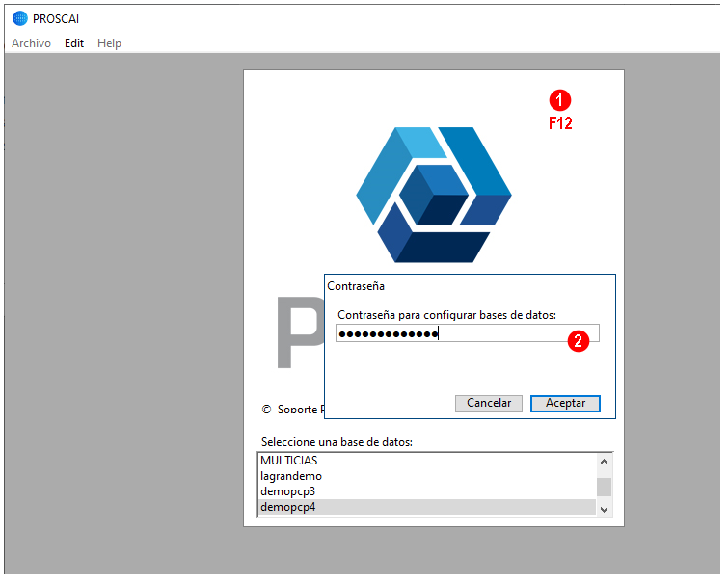The image size is (728, 583).
Task: Click the PROSCAI hexagon logo image
Action: click(434, 195)
